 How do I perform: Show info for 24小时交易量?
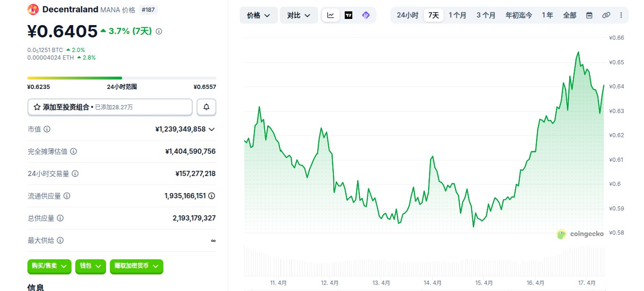point(75,174)
